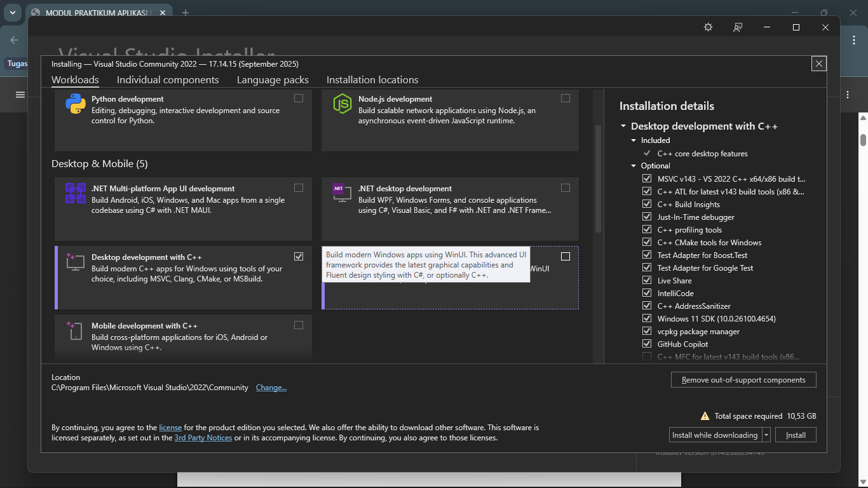868x488 pixels.
Task: Uncheck the GitHub Copilot optional component
Action: 647,344
